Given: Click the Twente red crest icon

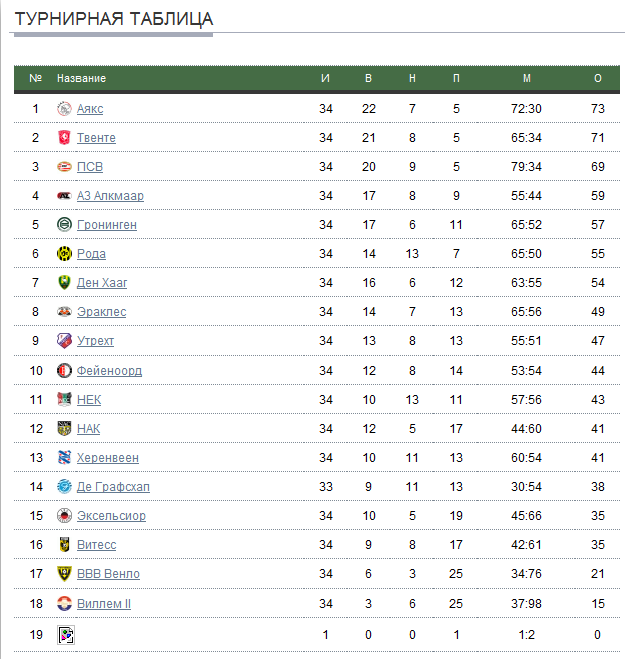Looking at the screenshot, I should 64,138.
